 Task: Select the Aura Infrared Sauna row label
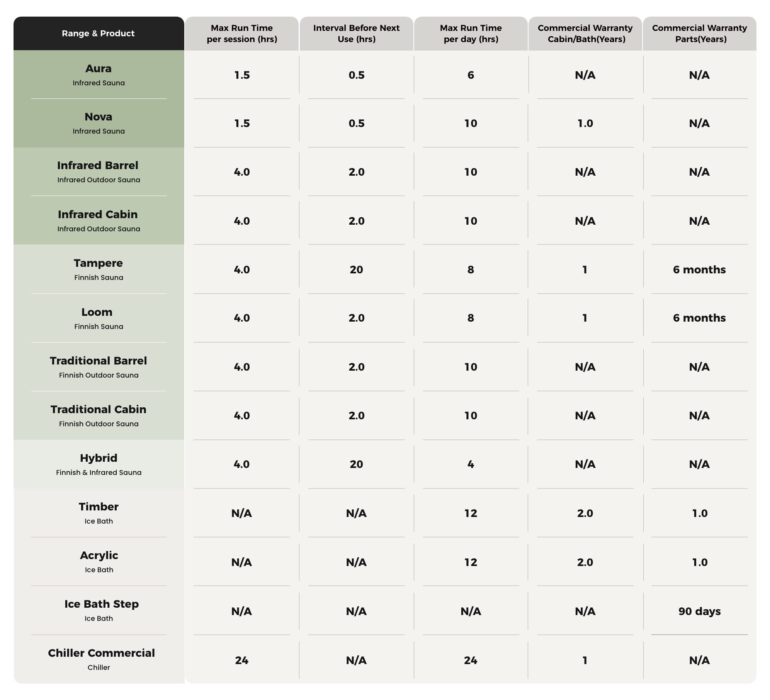[x=99, y=75]
